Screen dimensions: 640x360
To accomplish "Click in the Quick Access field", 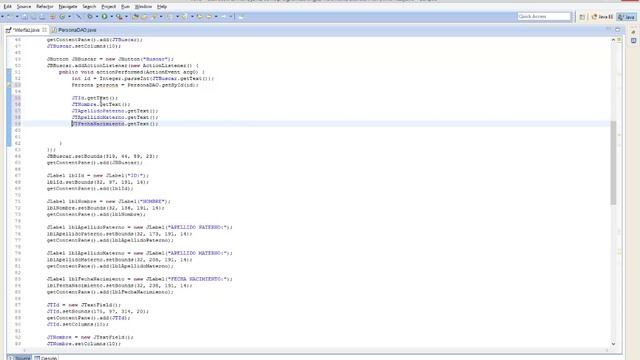I will coord(544,17).
